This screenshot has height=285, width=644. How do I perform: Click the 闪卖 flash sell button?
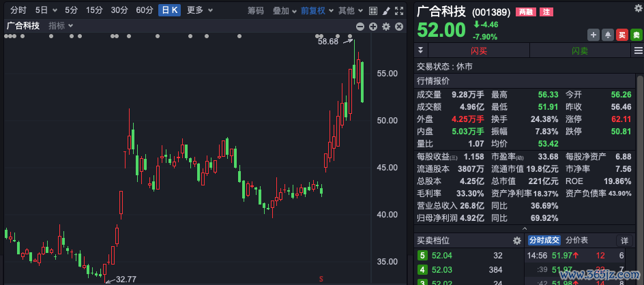(x=580, y=50)
